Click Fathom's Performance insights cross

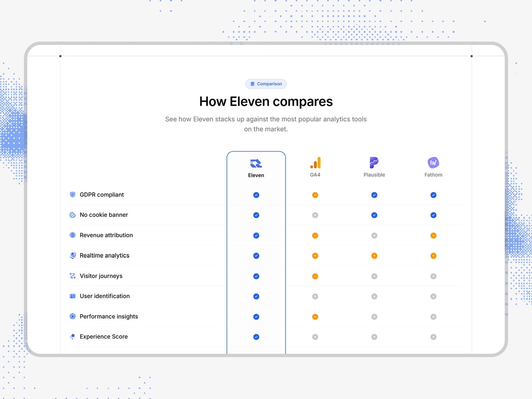click(x=433, y=317)
